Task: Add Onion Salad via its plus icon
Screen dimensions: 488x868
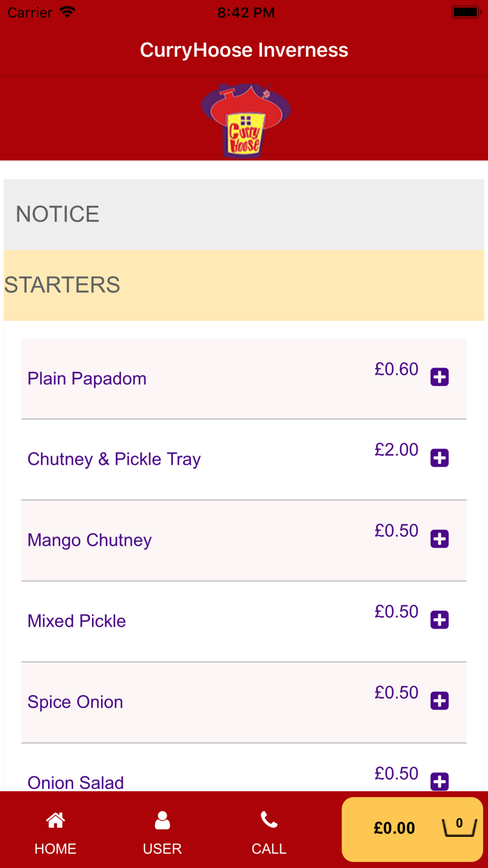Action: (x=439, y=781)
